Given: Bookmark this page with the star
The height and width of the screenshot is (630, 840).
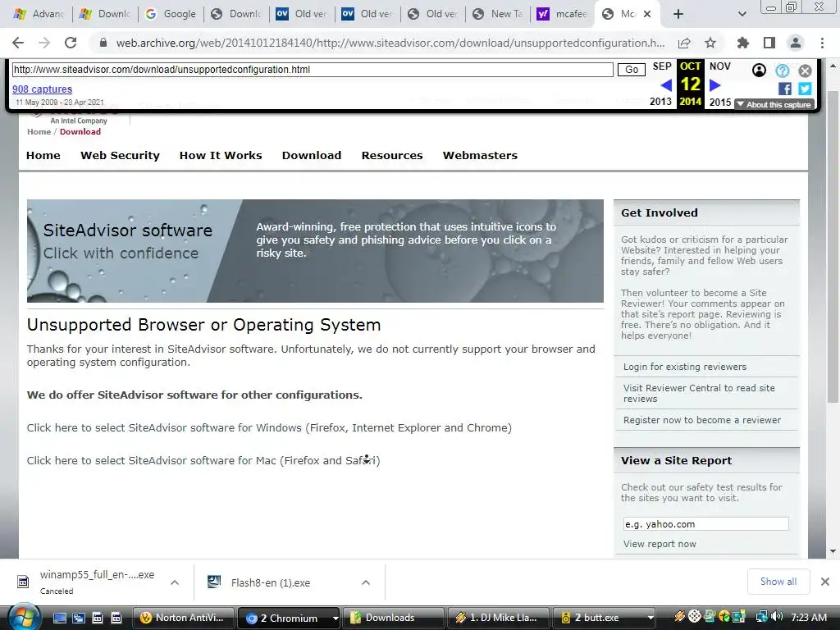Looking at the screenshot, I should point(710,43).
